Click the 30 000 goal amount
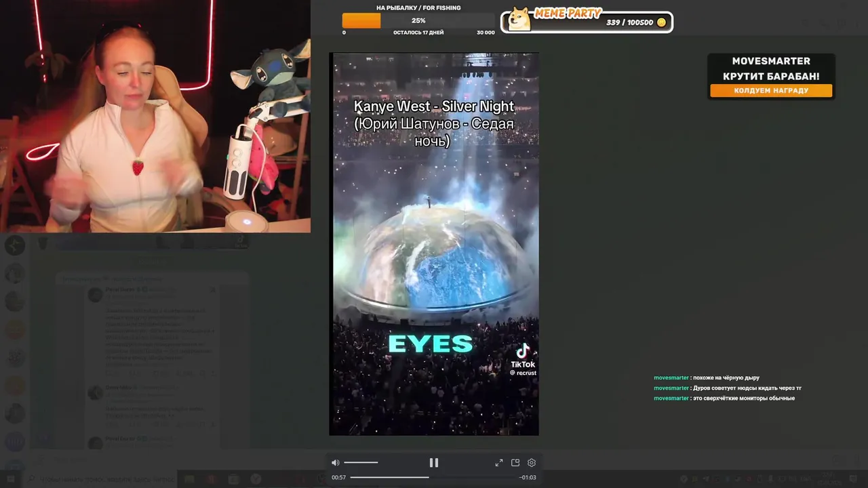The width and height of the screenshot is (868, 488). [x=486, y=33]
